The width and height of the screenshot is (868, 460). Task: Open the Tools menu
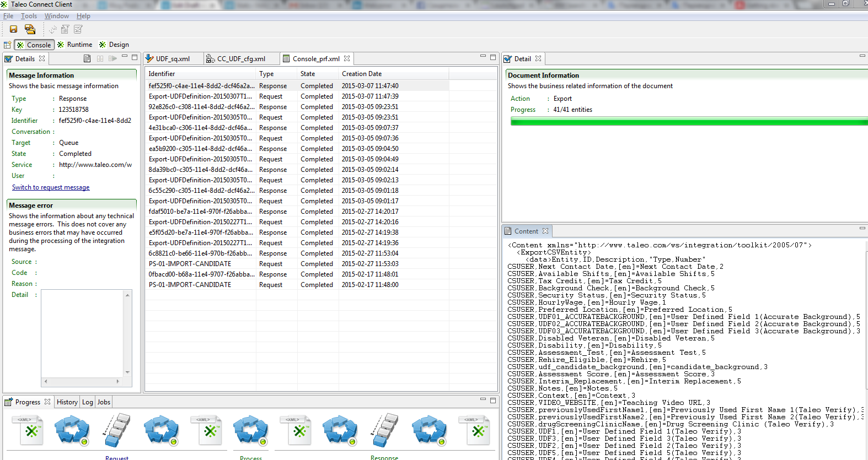[29, 16]
